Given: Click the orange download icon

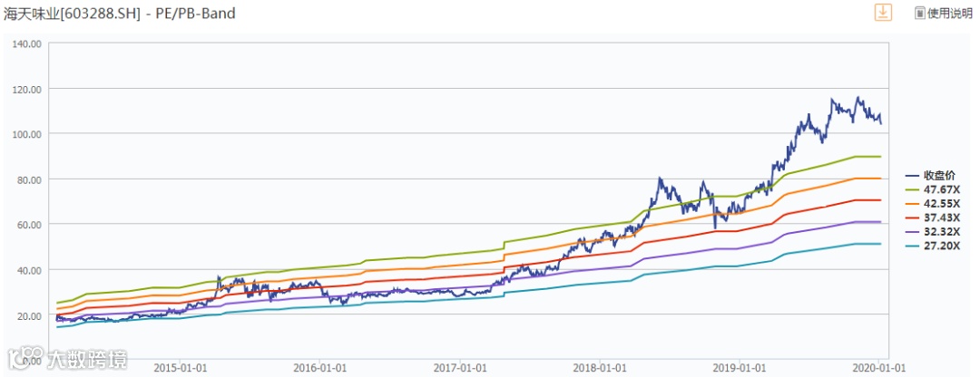Looking at the screenshot, I should [883, 13].
